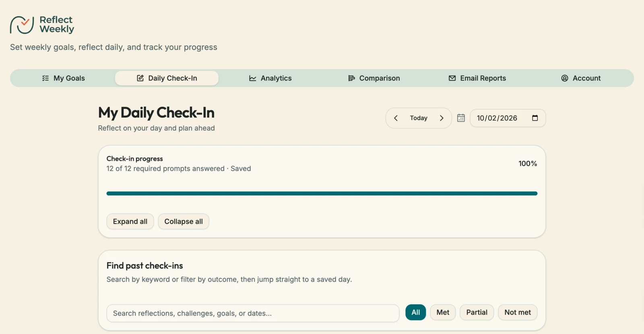Click the 'My Daily Check-In' heading
The width and height of the screenshot is (644, 334).
(156, 113)
